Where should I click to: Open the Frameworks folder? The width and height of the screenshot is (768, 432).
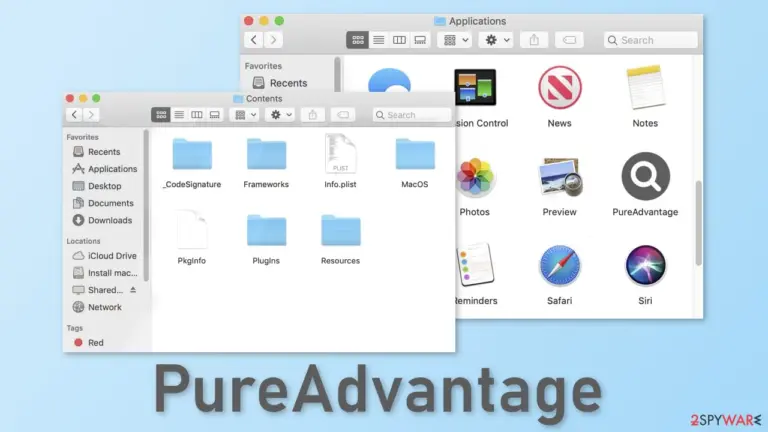click(x=266, y=154)
